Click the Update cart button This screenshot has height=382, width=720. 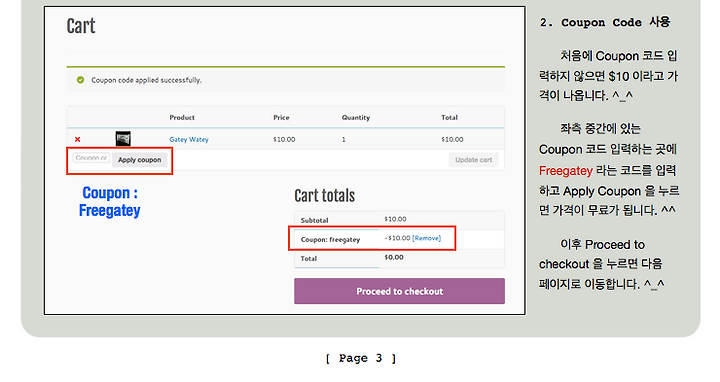[x=473, y=160]
